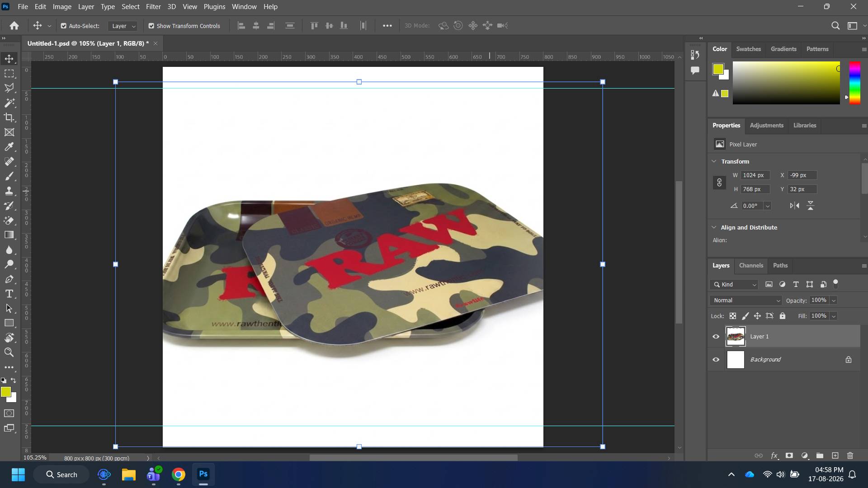Add layer mask from Layers panel
Image resolution: width=868 pixels, height=488 pixels.
[x=789, y=455]
